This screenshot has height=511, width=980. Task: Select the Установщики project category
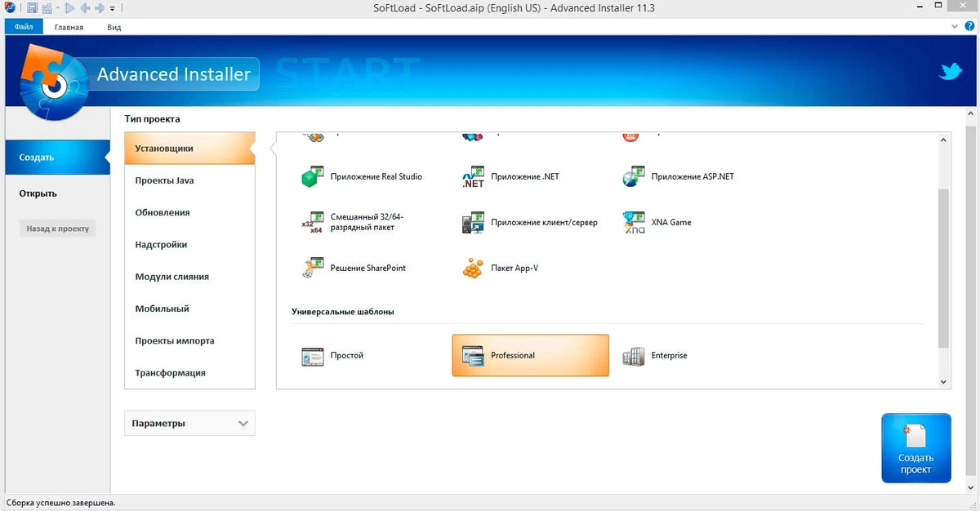click(x=189, y=149)
